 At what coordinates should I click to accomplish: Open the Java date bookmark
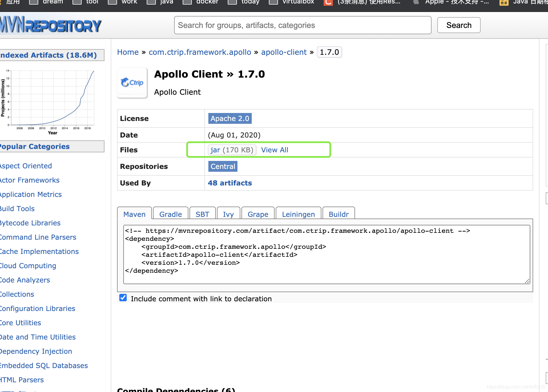524,2
